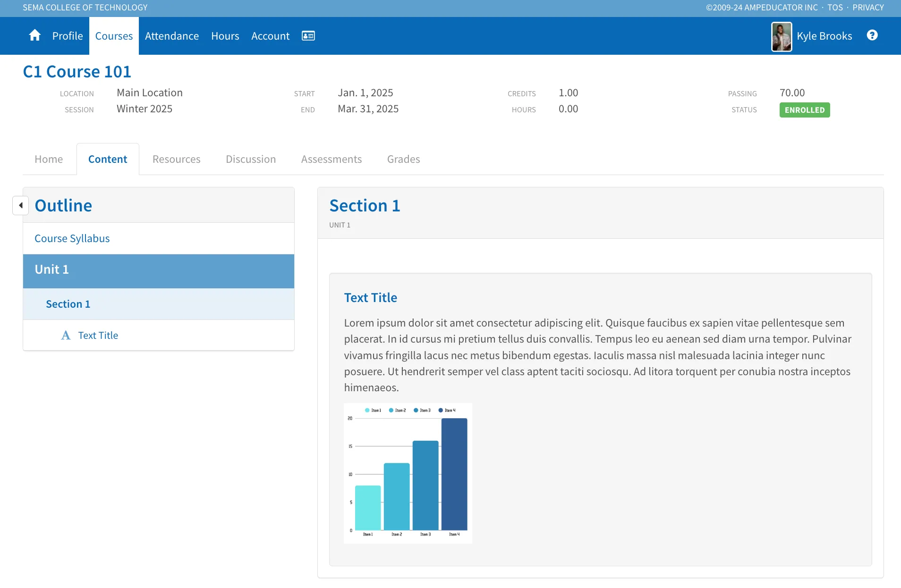Viewport: 901px width, 588px height.
Task: Select Section 1 in outline
Action: click(x=159, y=304)
